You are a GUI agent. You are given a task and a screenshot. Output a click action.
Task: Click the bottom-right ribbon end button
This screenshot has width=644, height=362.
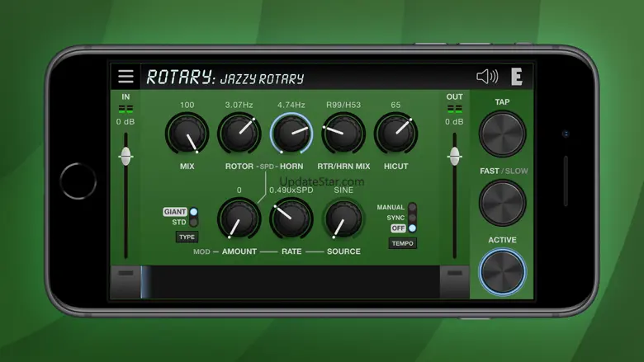[x=455, y=282]
